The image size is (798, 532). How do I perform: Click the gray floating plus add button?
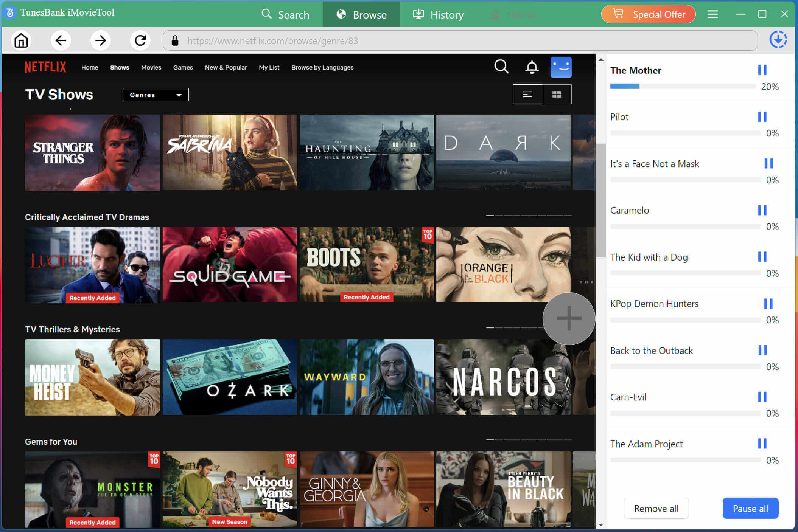(569, 318)
